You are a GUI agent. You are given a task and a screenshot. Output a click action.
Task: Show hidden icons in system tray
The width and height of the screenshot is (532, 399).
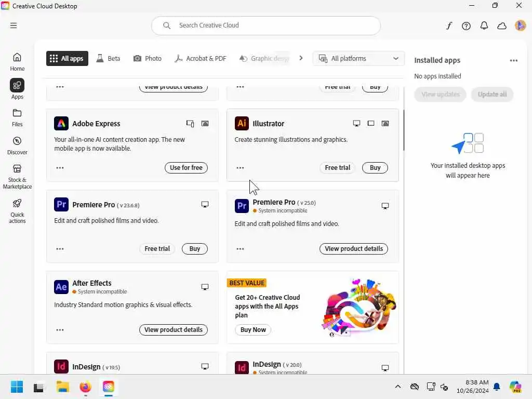(x=398, y=387)
